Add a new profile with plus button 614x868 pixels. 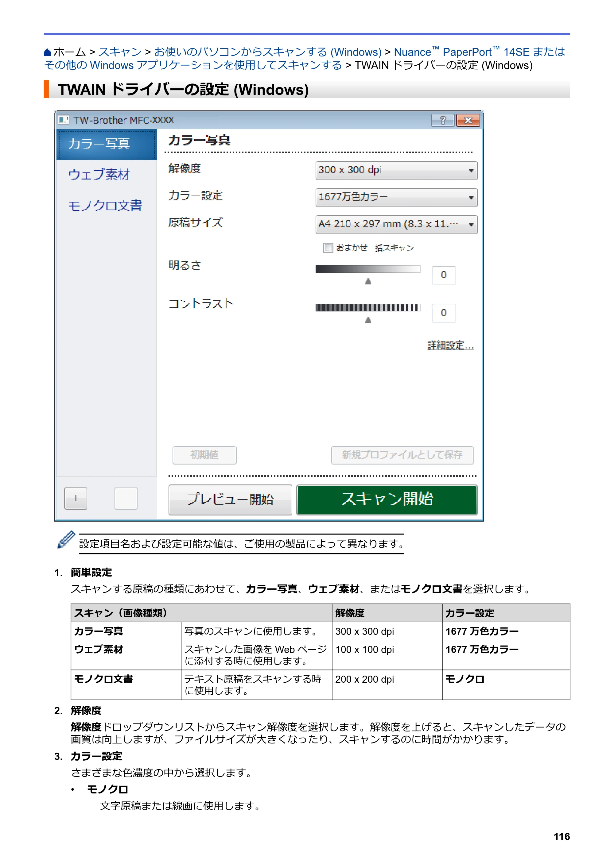coord(76,498)
